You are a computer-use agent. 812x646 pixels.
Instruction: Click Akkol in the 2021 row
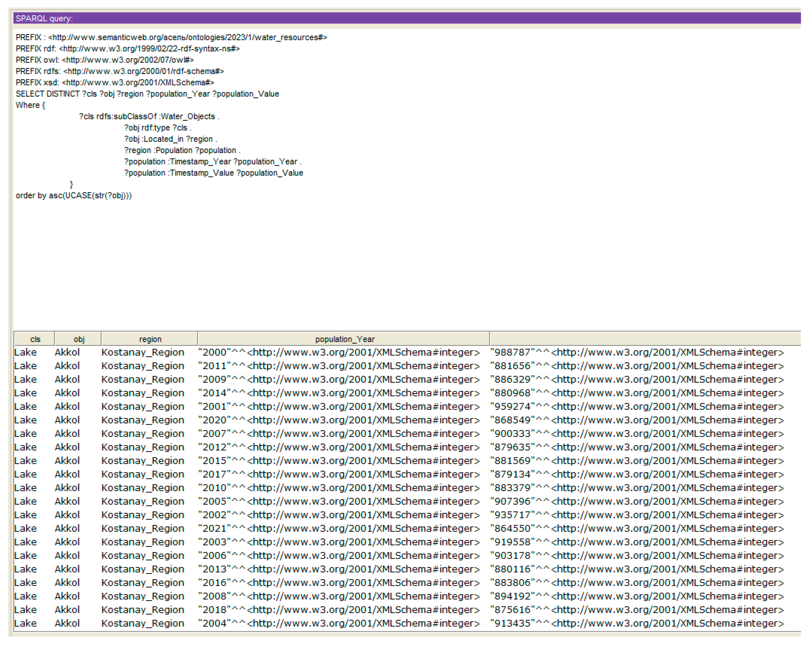67,529
